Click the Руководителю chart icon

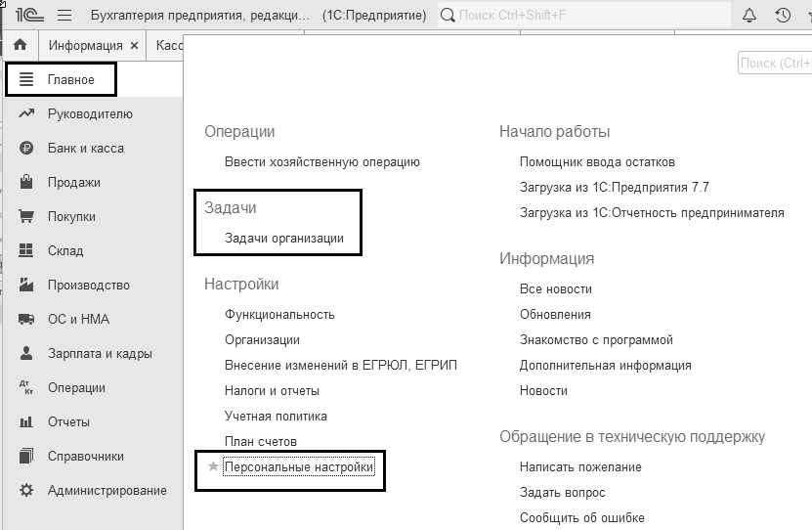point(26,113)
